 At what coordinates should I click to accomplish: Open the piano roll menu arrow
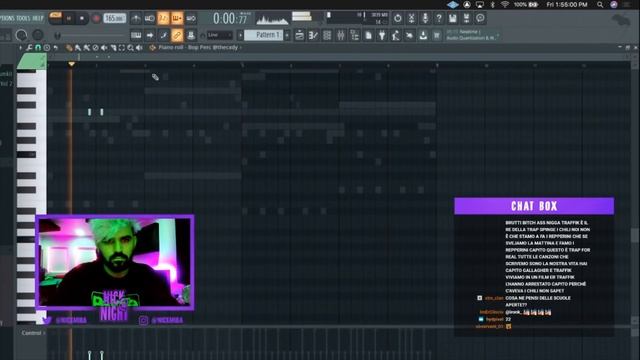(20, 48)
